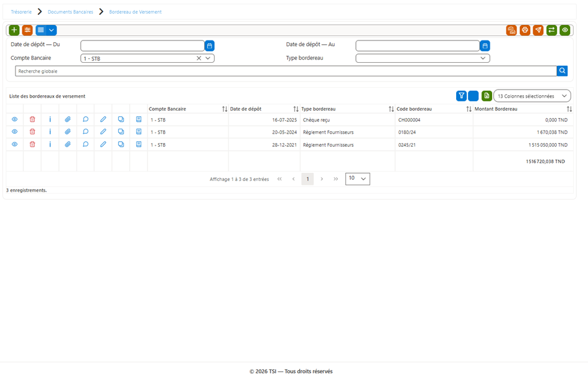View bordereau CH000004 using the eye icon
This screenshot has width=588, height=380.
pyautogui.click(x=15, y=119)
